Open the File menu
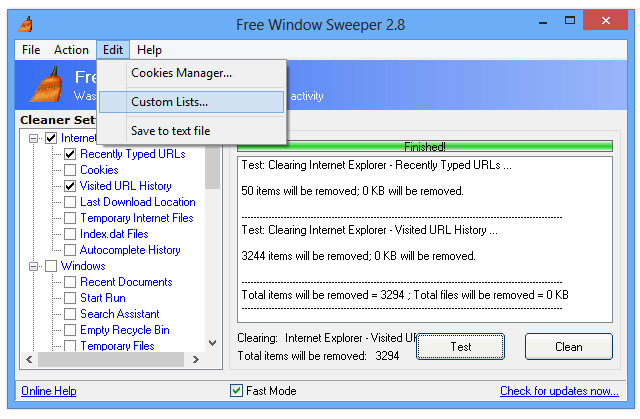Screen dimensions: 640x419 click(31, 50)
